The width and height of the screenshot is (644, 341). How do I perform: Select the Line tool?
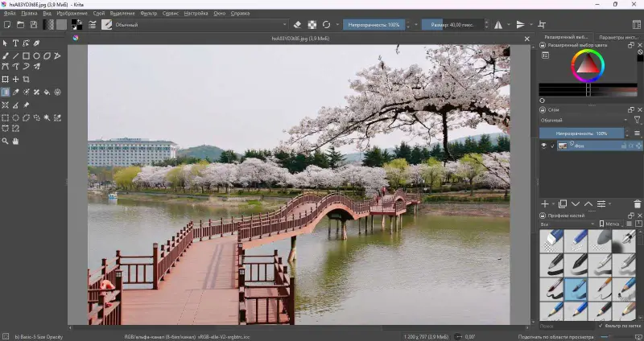tap(15, 55)
